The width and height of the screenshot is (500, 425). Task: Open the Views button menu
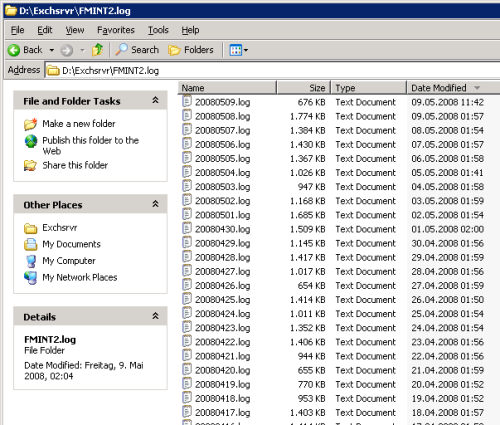pyautogui.click(x=239, y=50)
